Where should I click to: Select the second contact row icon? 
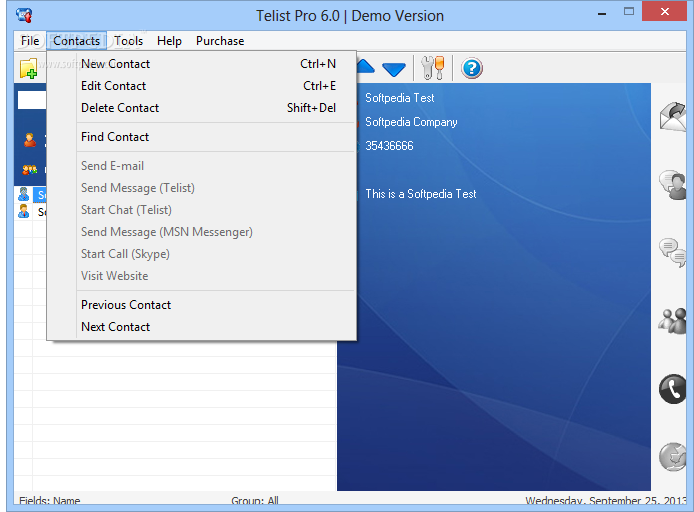click(23, 212)
